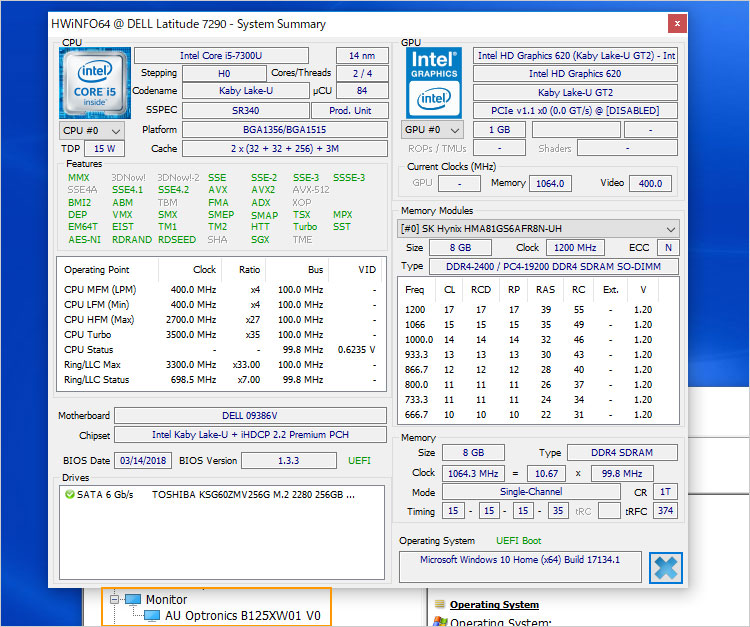Click the GPU memory 1 GB field
Viewport: 750px width, 627px height.
pos(499,130)
